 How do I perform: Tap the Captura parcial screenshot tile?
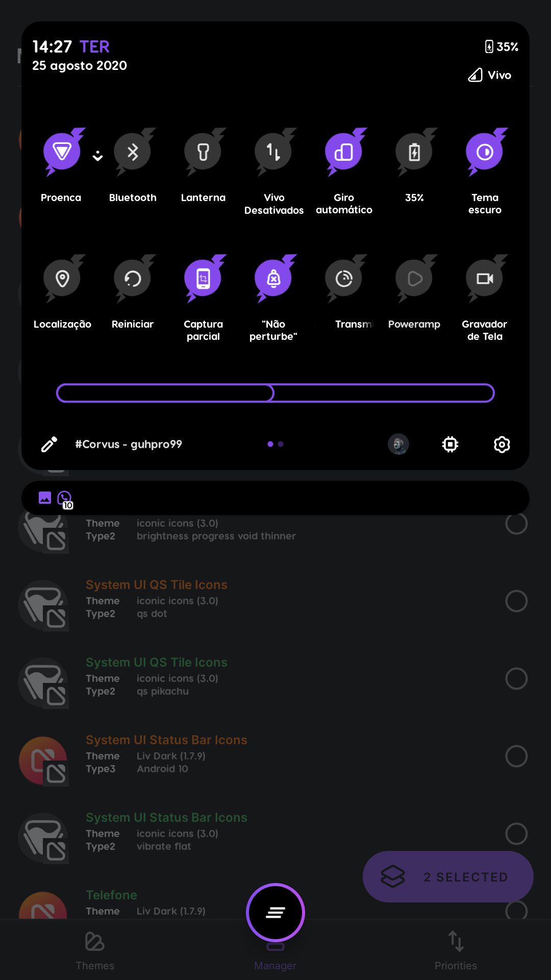click(203, 279)
